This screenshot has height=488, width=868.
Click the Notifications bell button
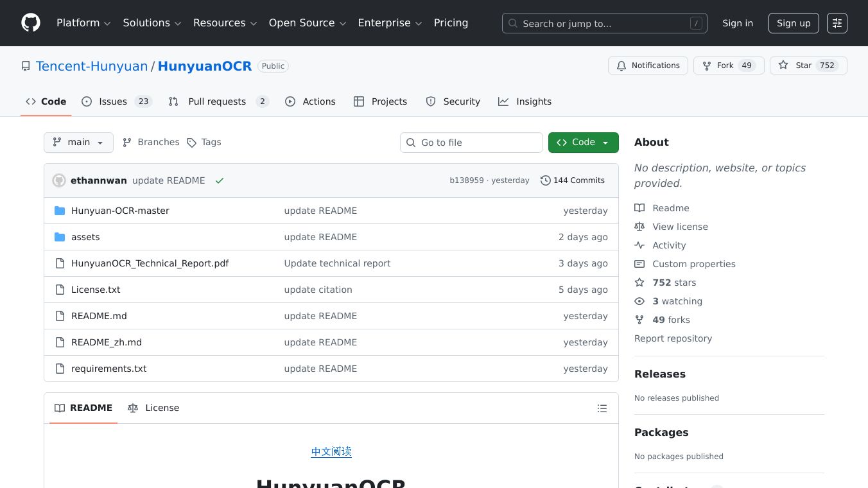(648, 65)
